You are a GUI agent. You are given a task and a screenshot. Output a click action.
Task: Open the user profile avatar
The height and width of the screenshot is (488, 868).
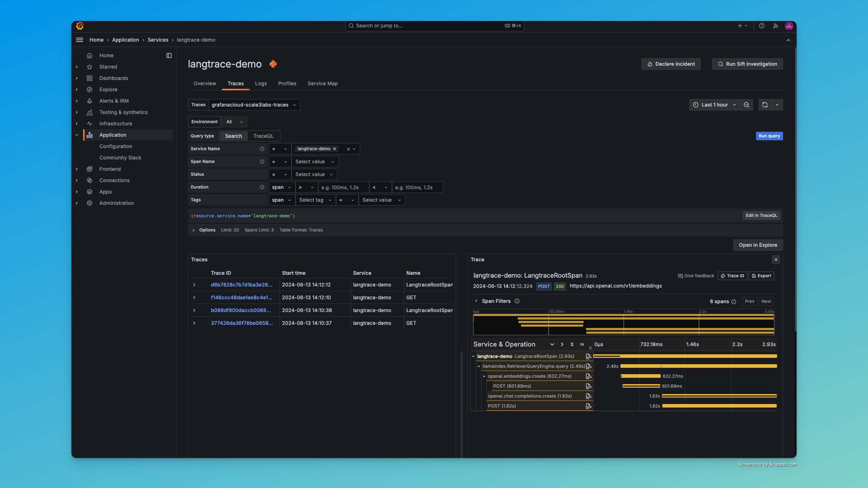pyautogui.click(x=789, y=26)
